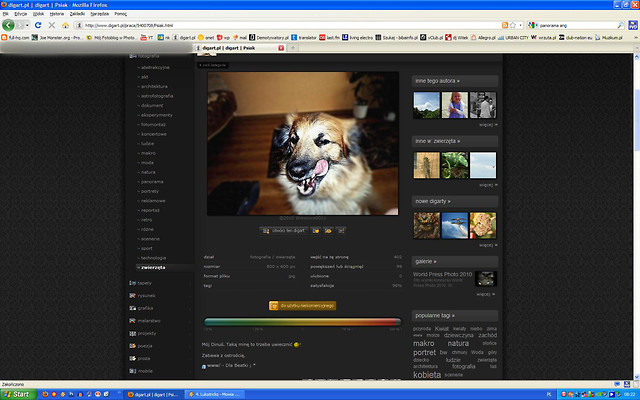Open the browser home page icon

(65, 25)
